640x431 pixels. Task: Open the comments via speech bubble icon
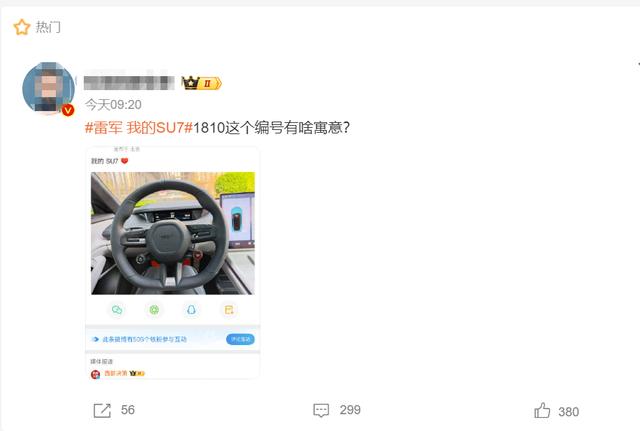(x=321, y=410)
